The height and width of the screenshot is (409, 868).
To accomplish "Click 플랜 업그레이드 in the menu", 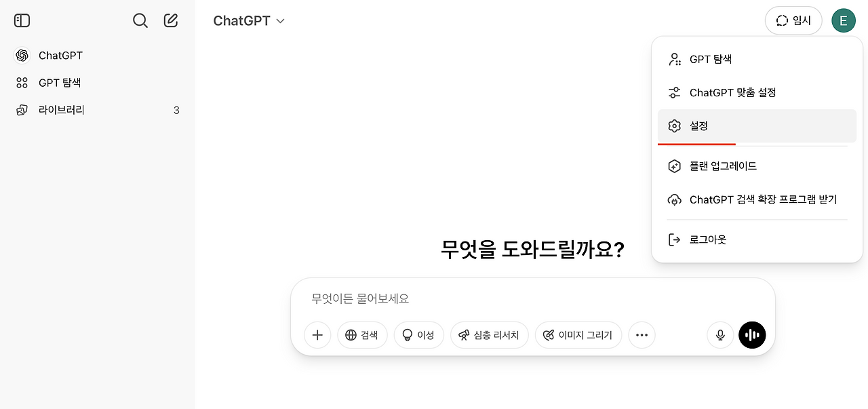I will [x=723, y=165].
